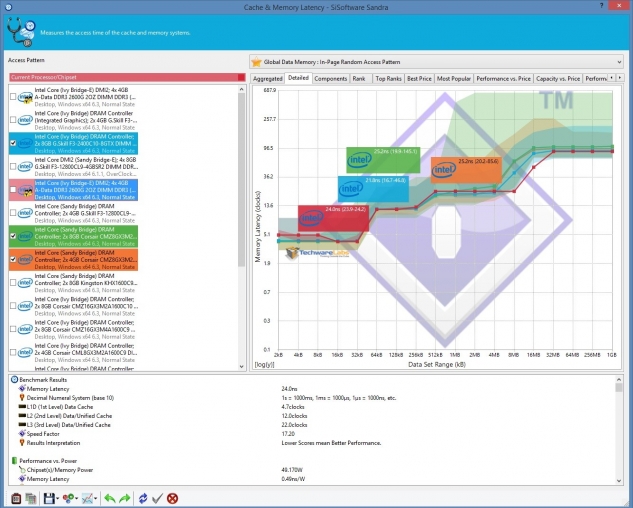
Task: Click the blue 21.0ns legend box
Action: tap(373, 189)
